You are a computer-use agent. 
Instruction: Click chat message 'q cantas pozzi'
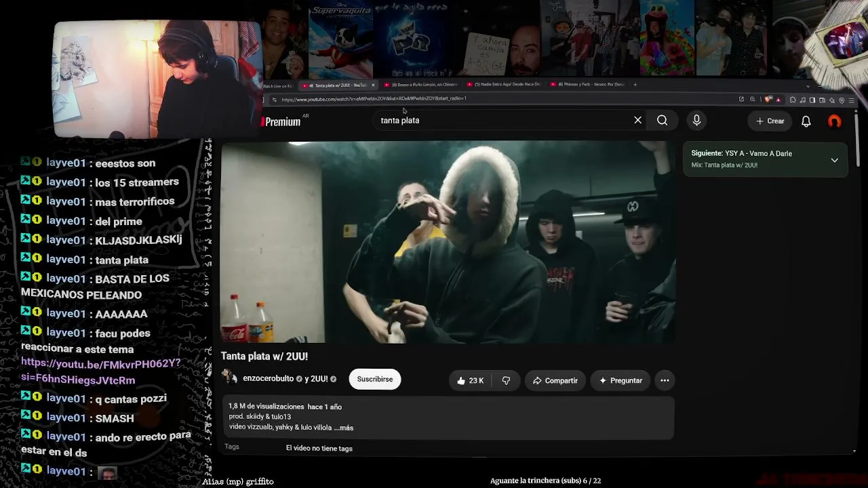coord(131,399)
